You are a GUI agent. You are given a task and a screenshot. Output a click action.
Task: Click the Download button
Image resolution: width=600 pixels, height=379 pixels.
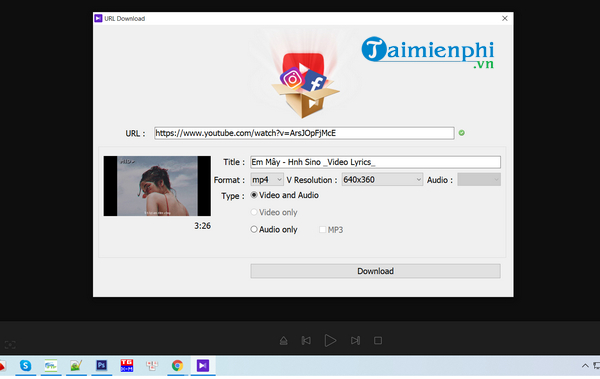pos(375,271)
